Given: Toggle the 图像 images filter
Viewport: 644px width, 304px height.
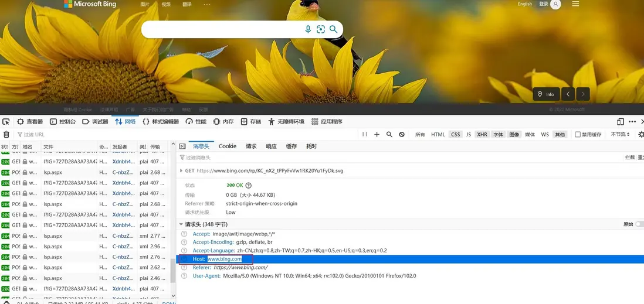Looking at the screenshot, I should (x=514, y=135).
